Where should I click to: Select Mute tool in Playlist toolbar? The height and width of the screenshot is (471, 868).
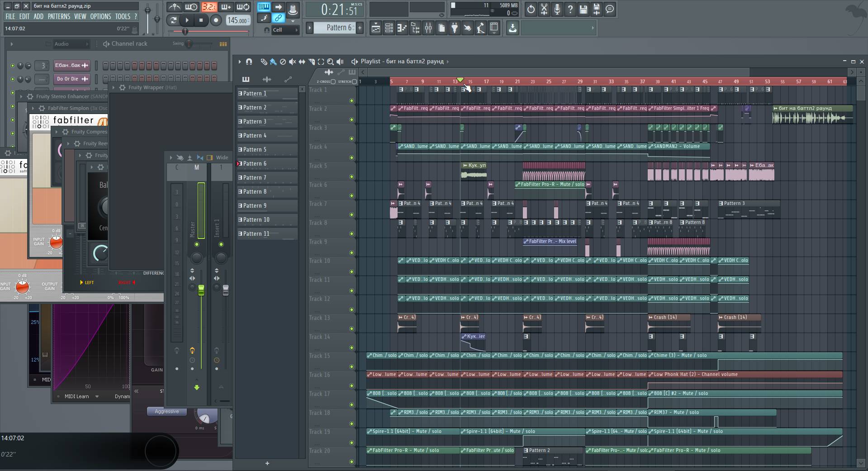coord(292,62)
